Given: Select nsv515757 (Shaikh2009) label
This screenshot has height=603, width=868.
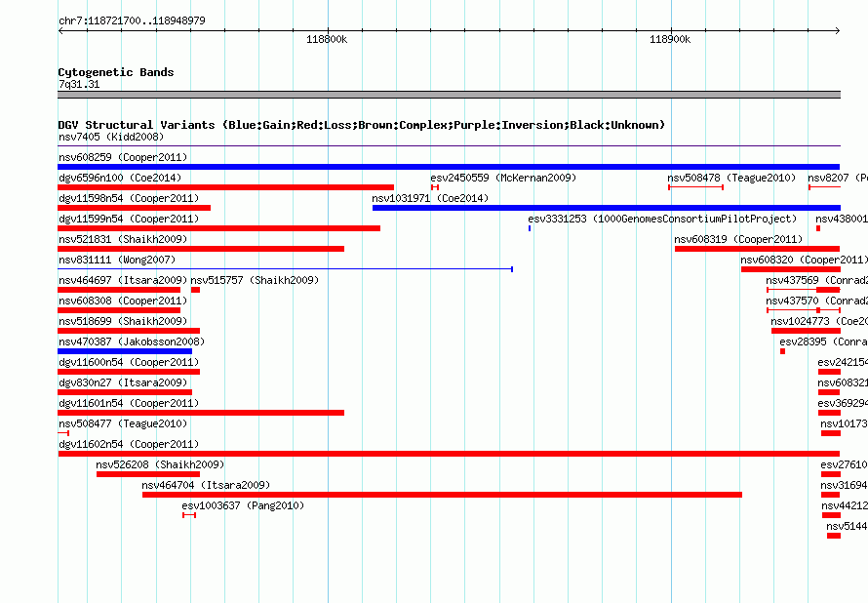Looking at the screenshot, I should coord(255,280).
